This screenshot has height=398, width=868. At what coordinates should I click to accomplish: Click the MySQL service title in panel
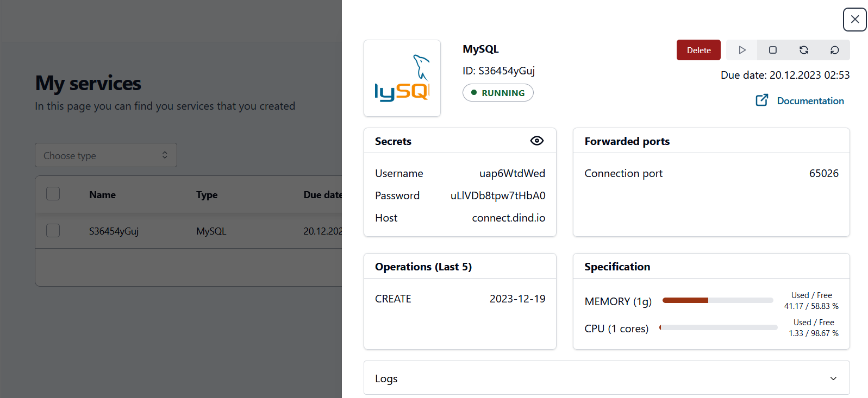pos(480,49)
